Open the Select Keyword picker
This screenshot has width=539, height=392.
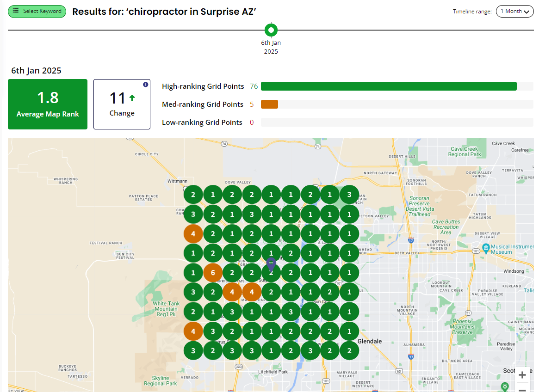pyautogui.click(x=37, y=11)
